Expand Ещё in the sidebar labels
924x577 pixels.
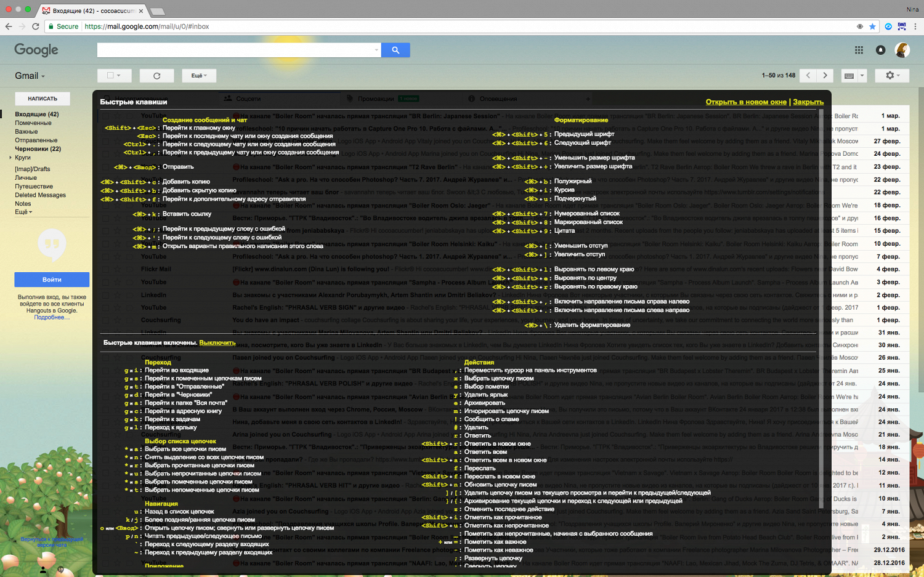pos(23,212)
